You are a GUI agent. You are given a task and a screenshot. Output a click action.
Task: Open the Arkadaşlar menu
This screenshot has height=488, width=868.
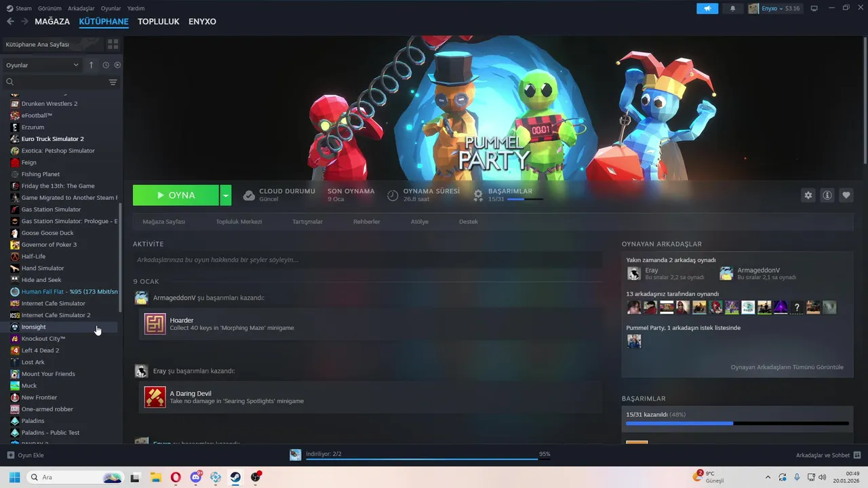coord(81,8)
